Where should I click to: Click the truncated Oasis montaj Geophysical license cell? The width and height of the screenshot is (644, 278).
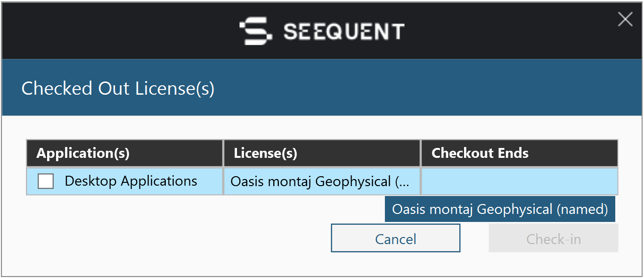pos(322,181)
